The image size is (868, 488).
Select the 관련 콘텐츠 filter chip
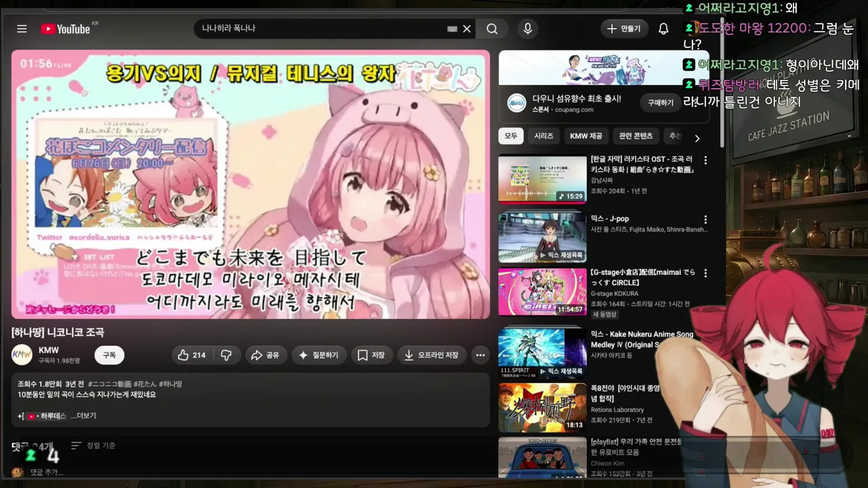(x=635, y=136)
